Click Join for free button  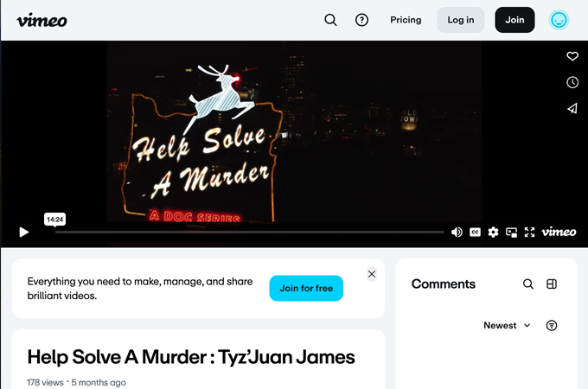(x=306, y=288)
